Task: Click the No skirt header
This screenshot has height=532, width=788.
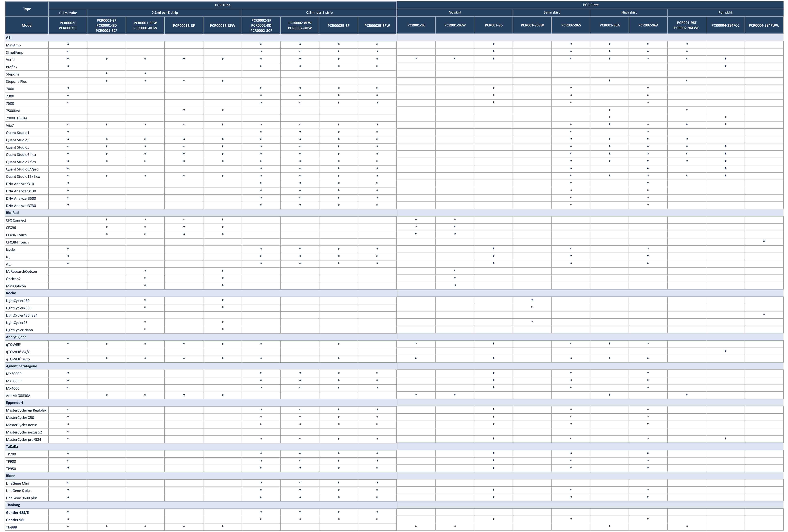Action: pyautogui.click(x=455, y=12)
